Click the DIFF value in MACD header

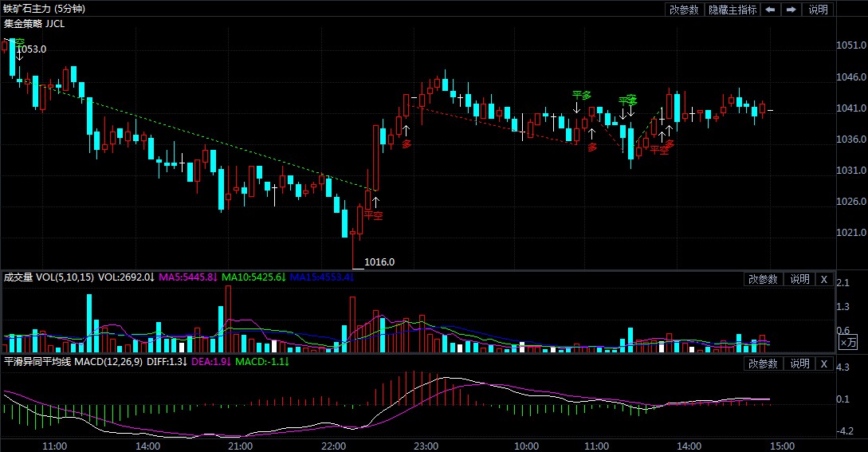[170, 362]
